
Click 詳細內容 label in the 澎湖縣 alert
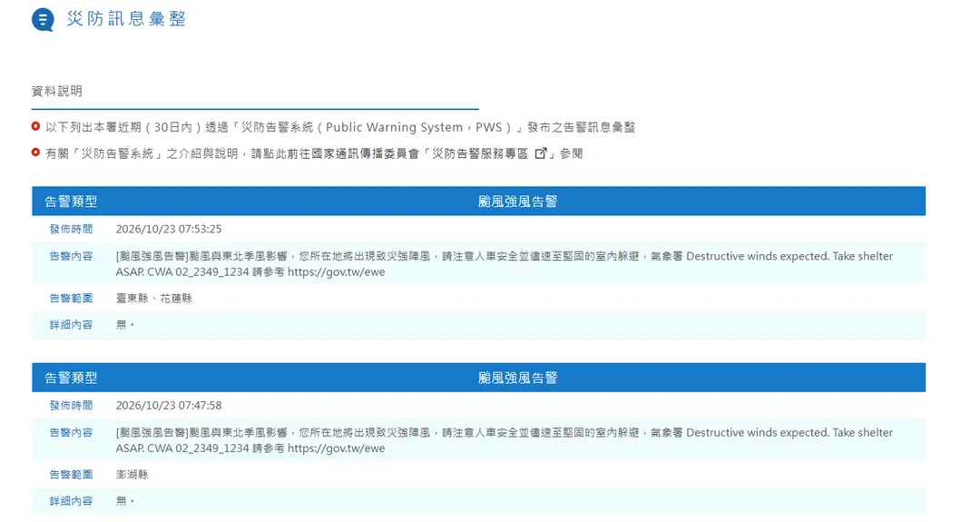[72, 501]
